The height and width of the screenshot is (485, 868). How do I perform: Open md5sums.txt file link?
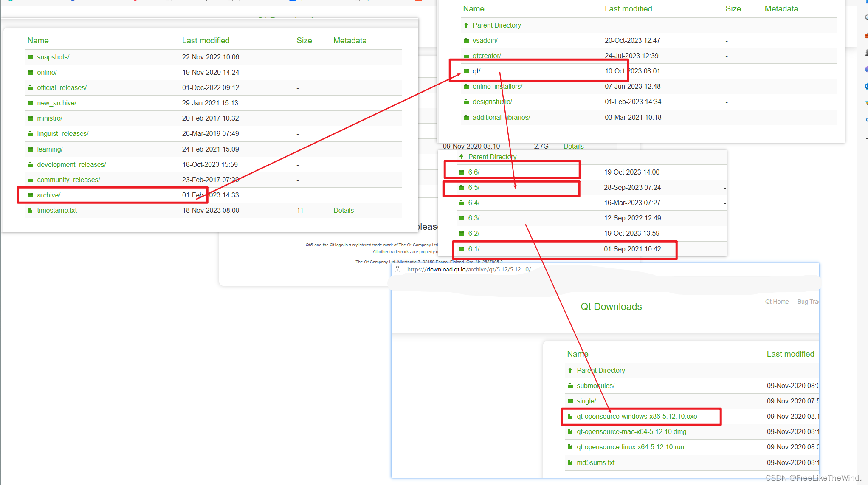595,463
